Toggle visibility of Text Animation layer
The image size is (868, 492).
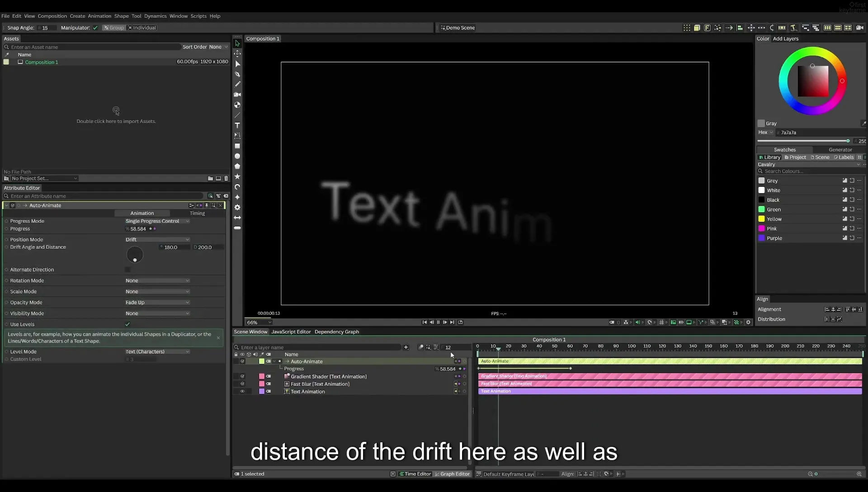[242, 392]
